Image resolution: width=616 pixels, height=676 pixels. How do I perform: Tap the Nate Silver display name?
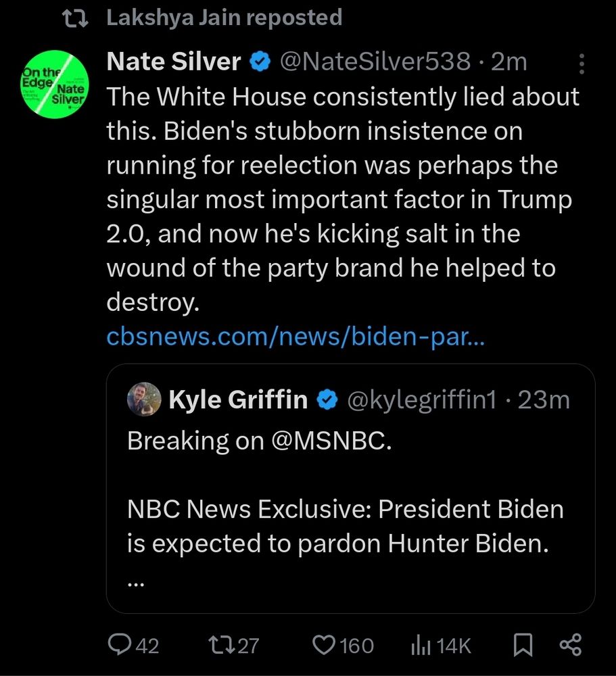174,62
